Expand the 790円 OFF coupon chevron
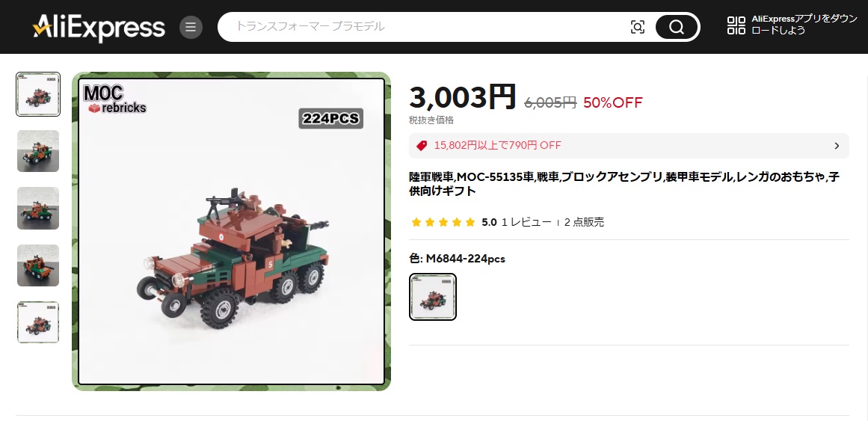The height and width of the screenshot is (421, 868). coord(837,146)
